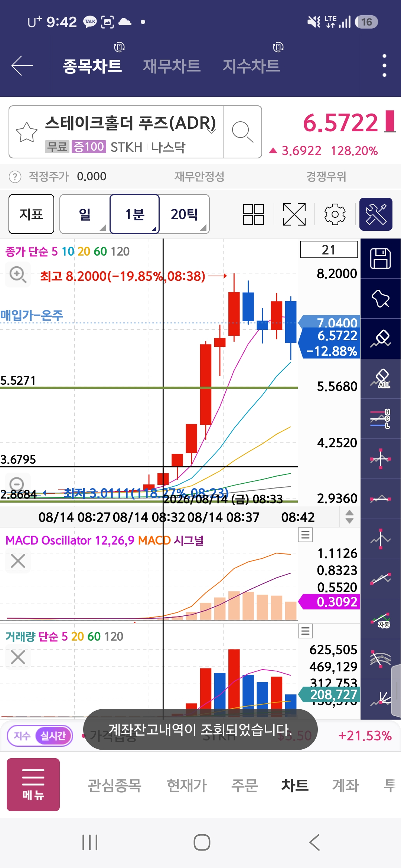The width and height of the screenshot is (401, 868).
Task: Tap 종가 단순 moving average legend
Action: tap(68, 251)
